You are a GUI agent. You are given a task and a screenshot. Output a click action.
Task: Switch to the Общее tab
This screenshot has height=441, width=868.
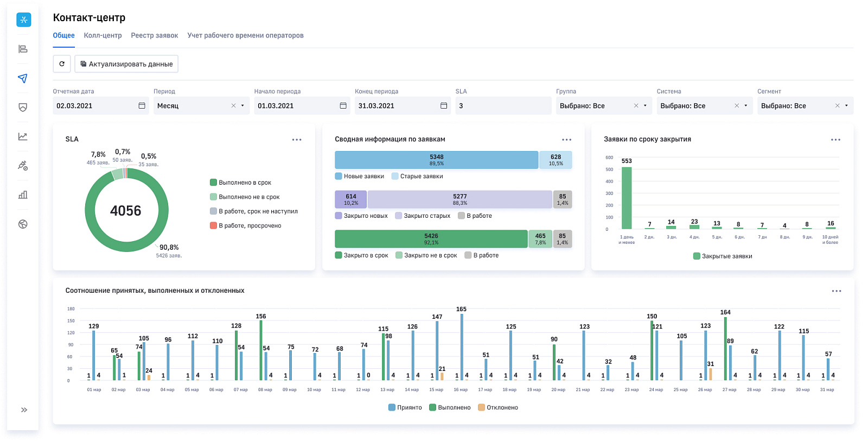click(x=64, y=35)
